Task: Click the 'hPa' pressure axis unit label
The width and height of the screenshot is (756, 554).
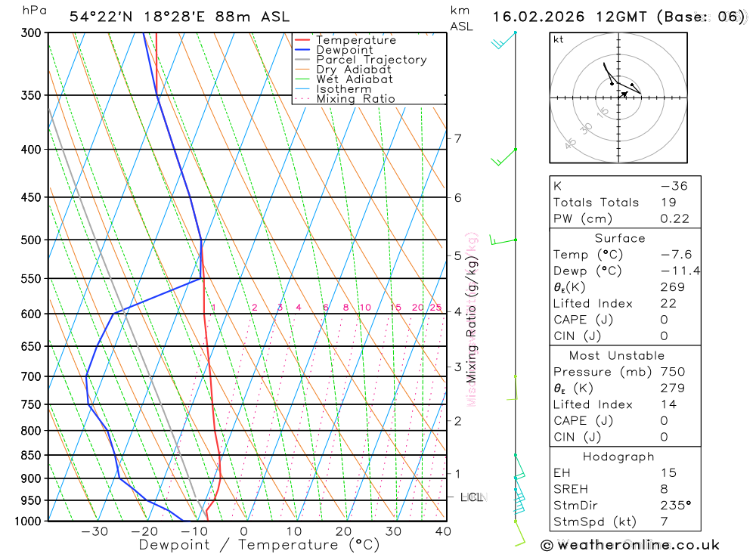Action: tap(34, 10)
